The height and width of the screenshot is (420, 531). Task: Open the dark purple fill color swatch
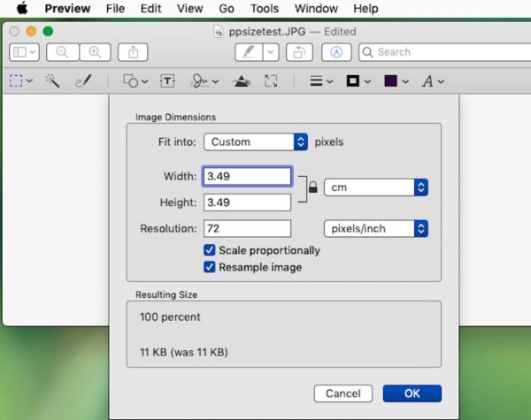(x=395, y=80)
